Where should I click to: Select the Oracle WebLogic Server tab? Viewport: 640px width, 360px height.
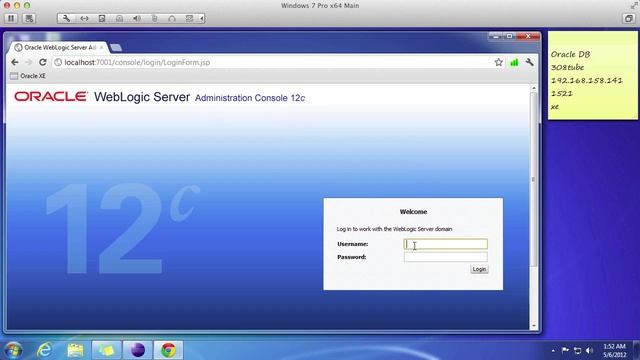57,47
